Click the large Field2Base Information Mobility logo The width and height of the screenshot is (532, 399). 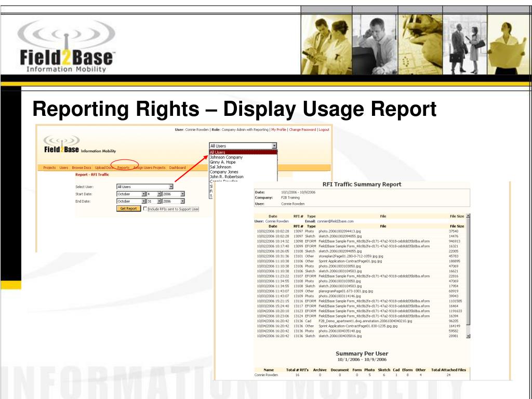66,46
